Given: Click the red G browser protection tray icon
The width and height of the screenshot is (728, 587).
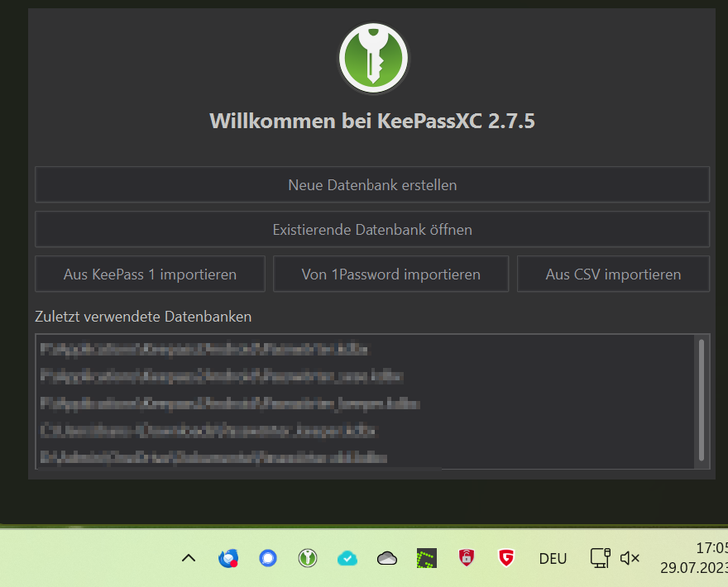Looking at the screenshot, I should 506,558.
